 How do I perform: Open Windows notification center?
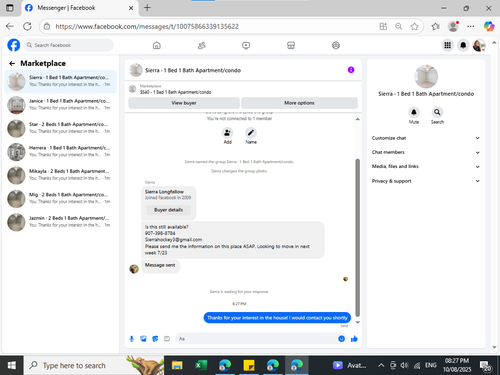[x=485, y=366]
